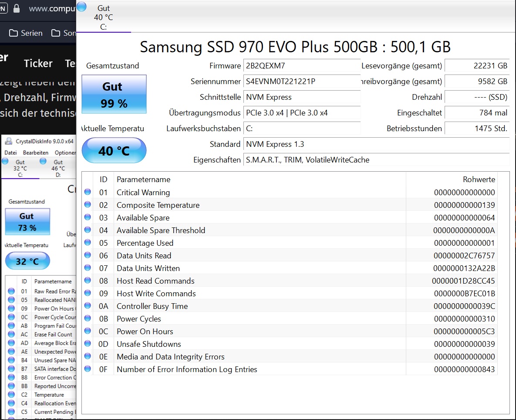Click the status dot for Error Information Log Entries
This screenshot has width=516, height=420.
click(88, 369)
